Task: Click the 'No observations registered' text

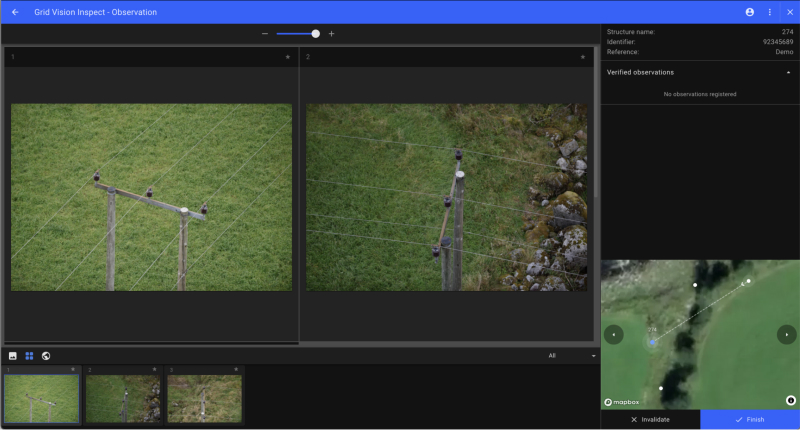Action: coord(699,94)
